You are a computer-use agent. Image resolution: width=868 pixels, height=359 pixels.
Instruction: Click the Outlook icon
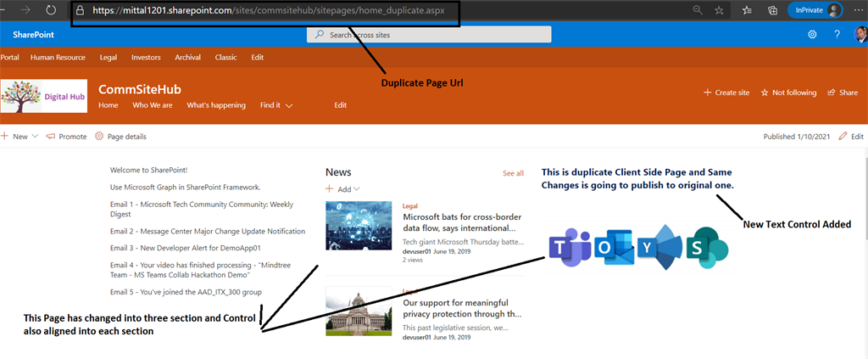point(615,248)
